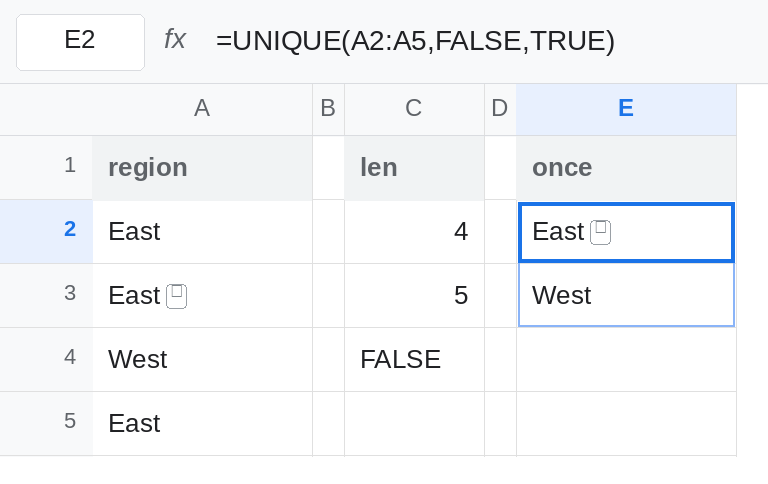Image resolution: width=768 pixels, height=484 pixels.
Task: Select column C header
Action: pos(414,109)
